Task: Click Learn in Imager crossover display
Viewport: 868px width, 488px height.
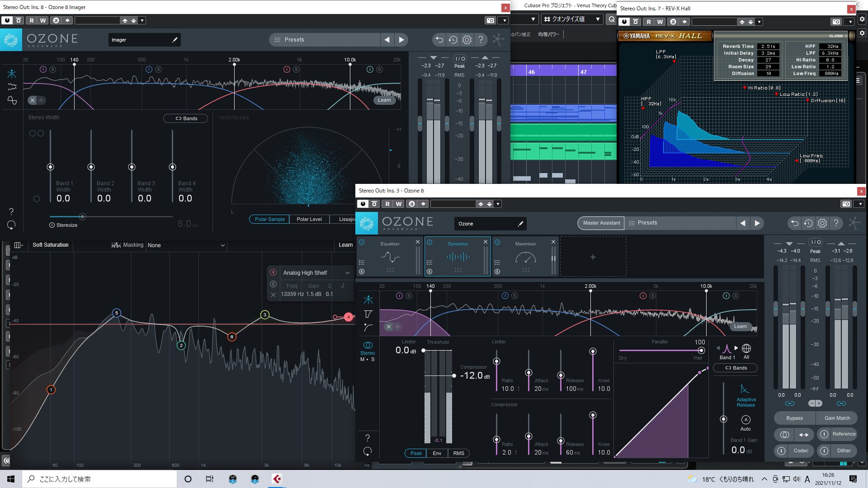Action: pos(384,100)
